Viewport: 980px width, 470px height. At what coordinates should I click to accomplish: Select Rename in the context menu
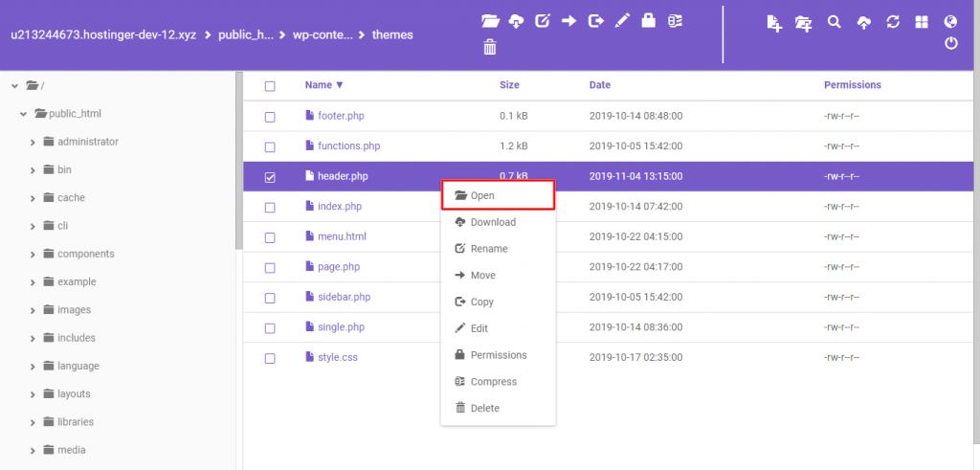click(488, 249)
